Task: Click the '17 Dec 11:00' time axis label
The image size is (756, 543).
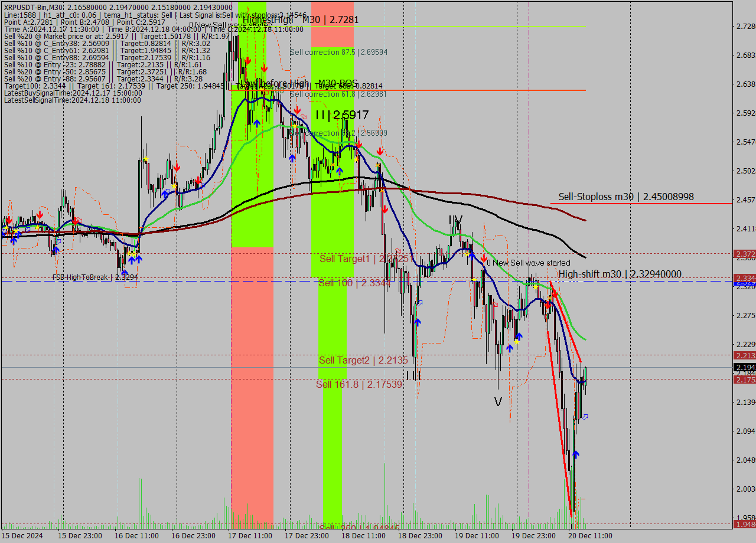Action: 249,536
